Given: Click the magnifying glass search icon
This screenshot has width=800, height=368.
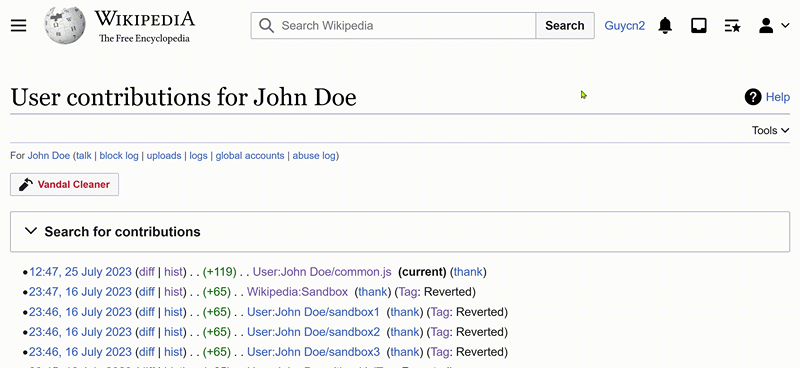Looking at the screenshot, I should coord(266,26).
